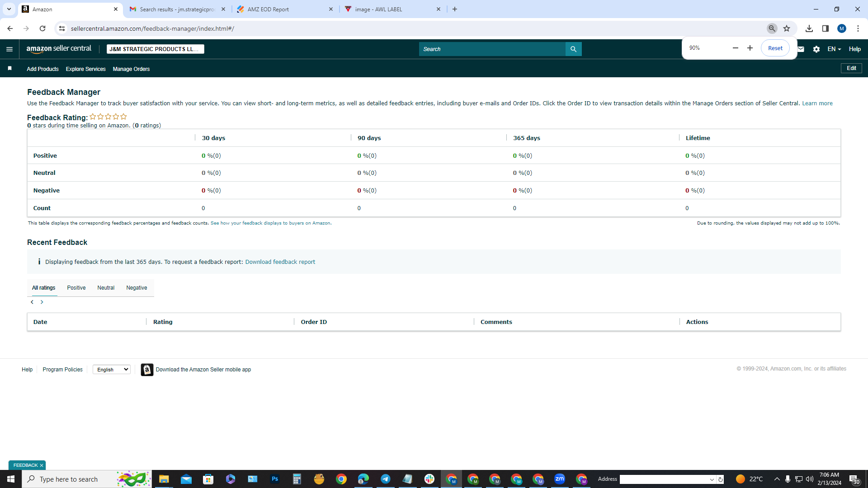Bookmark this page with the star icon

tap(787, 28)
